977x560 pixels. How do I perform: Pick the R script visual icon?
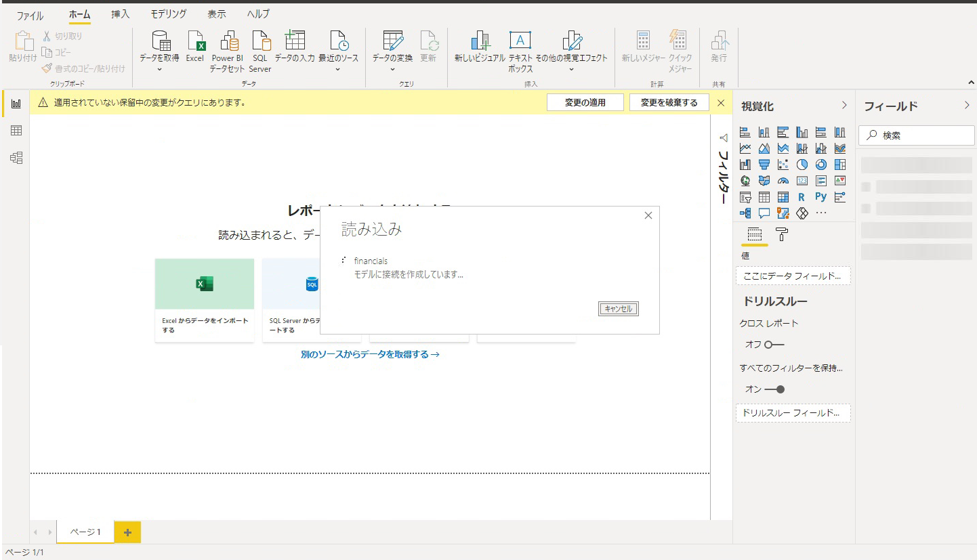pos(802,197)
